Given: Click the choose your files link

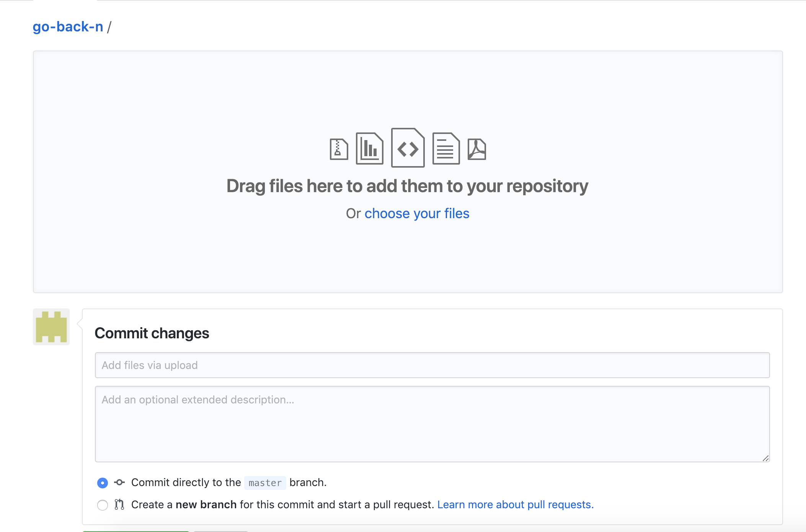Looking at the screenshot, I should click(416, 214).
